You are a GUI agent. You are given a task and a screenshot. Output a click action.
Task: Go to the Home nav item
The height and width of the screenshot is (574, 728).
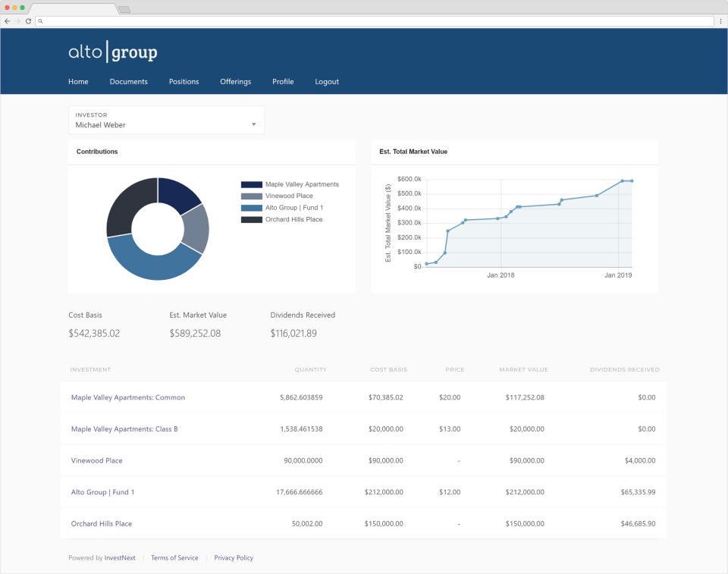[78, 81]
